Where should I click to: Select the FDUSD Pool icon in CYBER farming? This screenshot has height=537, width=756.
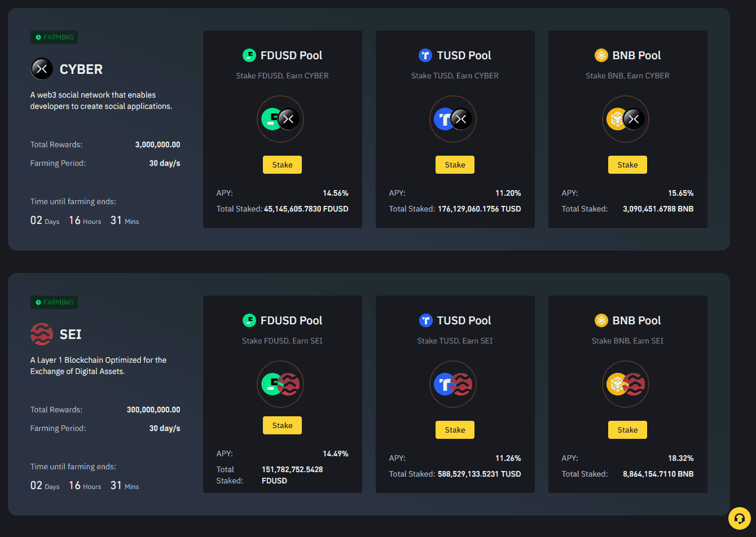[x=280, y=119]
